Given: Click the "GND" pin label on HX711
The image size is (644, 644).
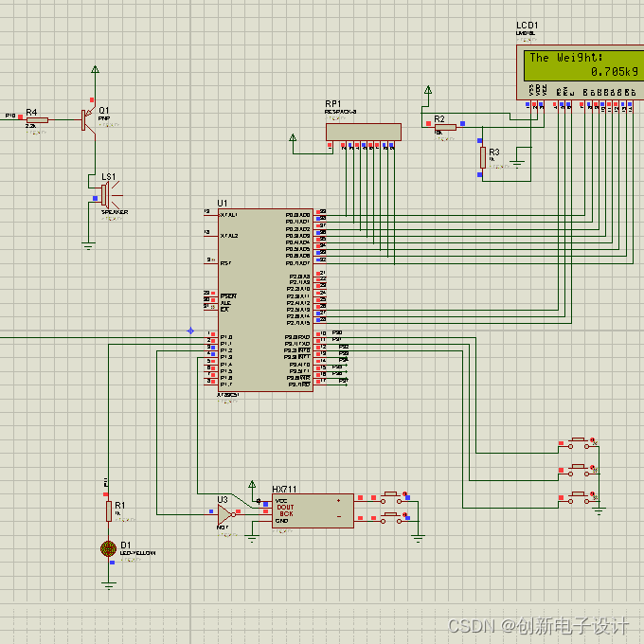Looking at the screenshot, I should (281, 521).
